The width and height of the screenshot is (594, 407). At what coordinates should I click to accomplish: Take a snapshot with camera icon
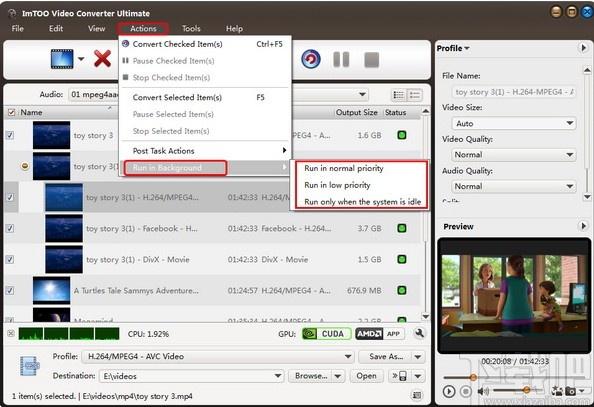click(x=571, y=391)
